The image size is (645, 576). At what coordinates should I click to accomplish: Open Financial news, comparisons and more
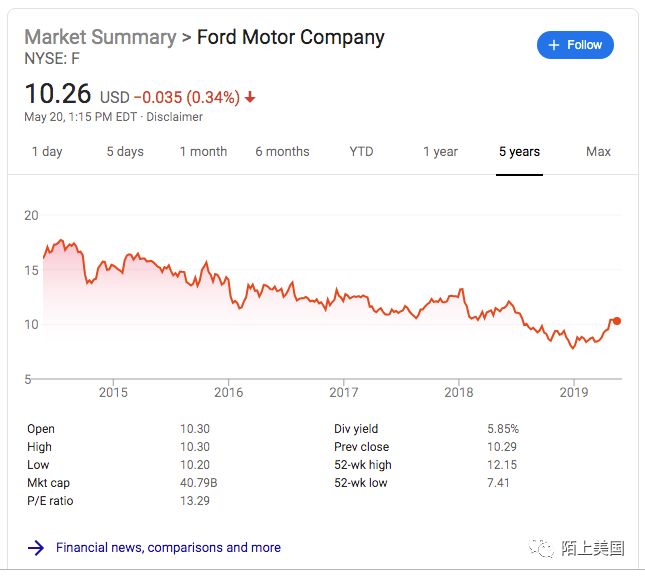point(168,547)
